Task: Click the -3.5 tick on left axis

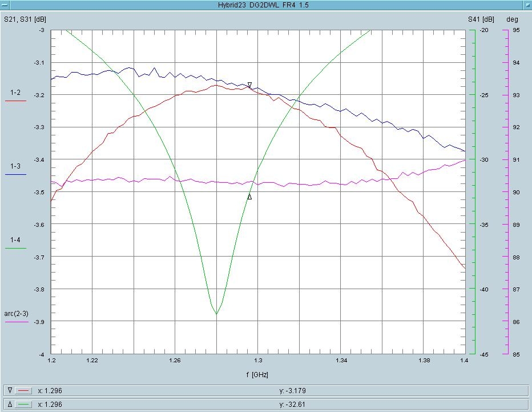Action: 39,192
